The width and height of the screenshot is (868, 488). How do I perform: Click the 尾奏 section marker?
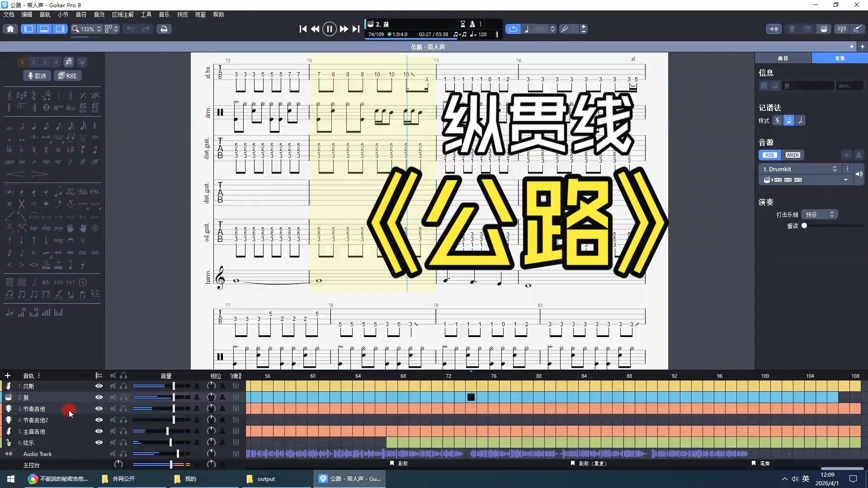click(761, 464)
